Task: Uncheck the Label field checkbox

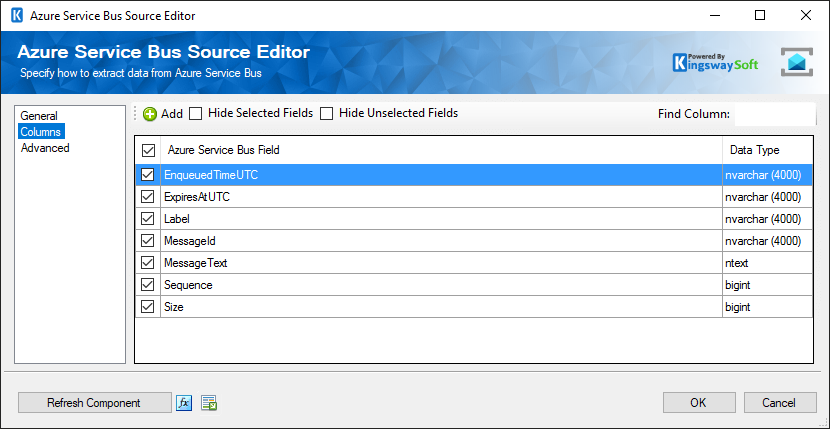Action: click(x=148, y=219)
